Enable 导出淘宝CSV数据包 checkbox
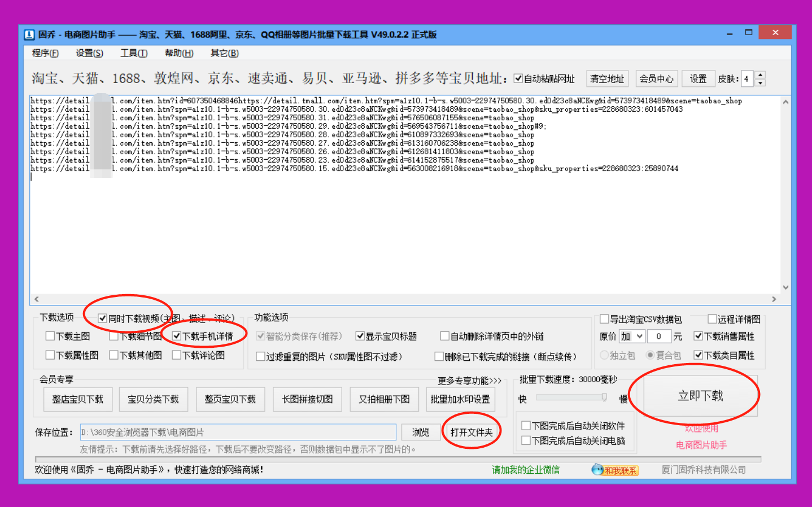Screen dimensions: 812x507 coord(604,319)
